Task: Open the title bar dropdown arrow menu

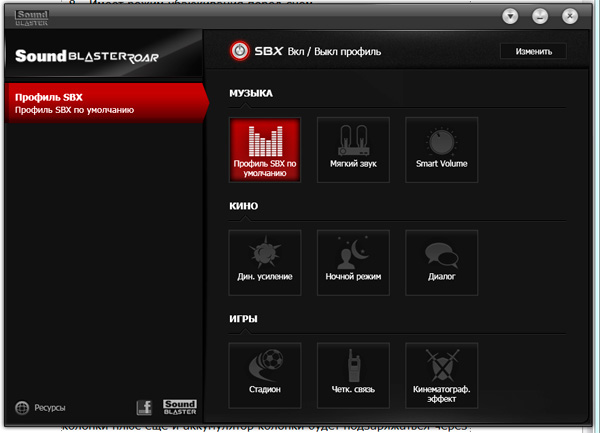Action: pyautogui.click(x=510, y=16)
